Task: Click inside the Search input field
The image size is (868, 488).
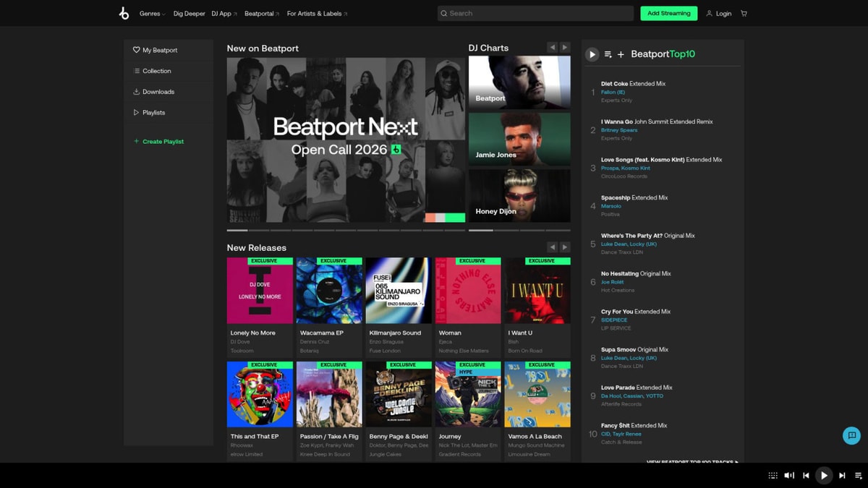Action: tap(535, 13)
